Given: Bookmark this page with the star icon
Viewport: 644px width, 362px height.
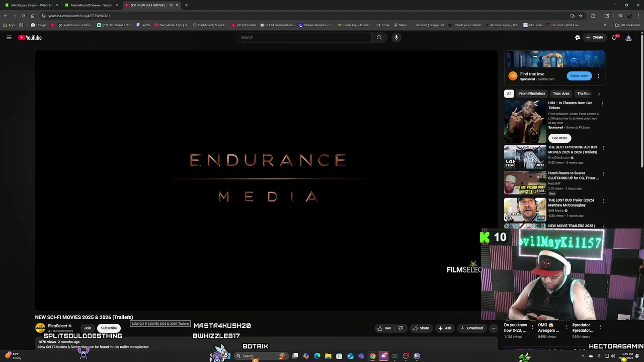Looking at the screenshot, I should pos(581,16).
